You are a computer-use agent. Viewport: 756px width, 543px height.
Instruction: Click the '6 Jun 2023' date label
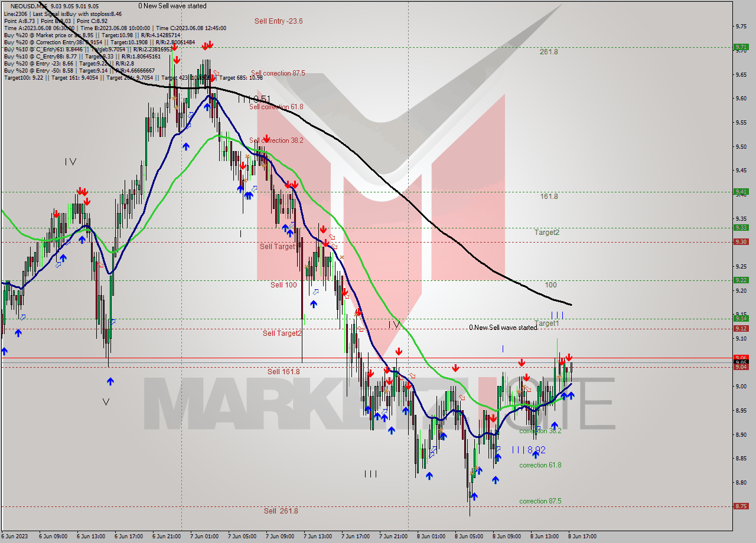pyautogui.click(x=15, y=537)
